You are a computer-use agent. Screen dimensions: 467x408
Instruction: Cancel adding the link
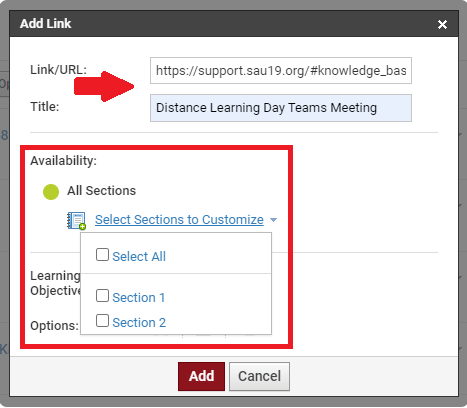259,376
